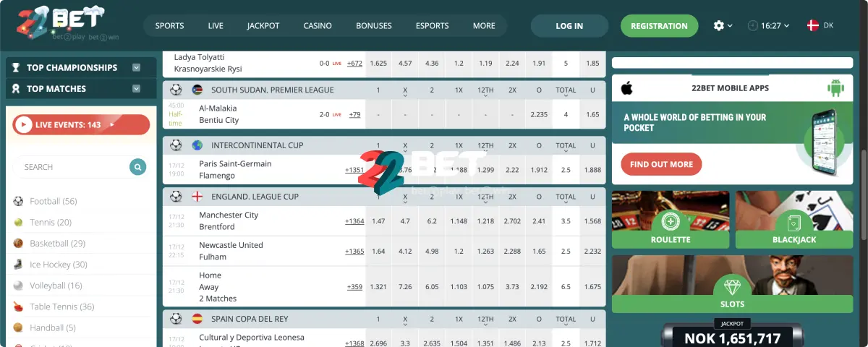Click the Roulette wheel icon
868x347 pixels.
coord(671,221)
